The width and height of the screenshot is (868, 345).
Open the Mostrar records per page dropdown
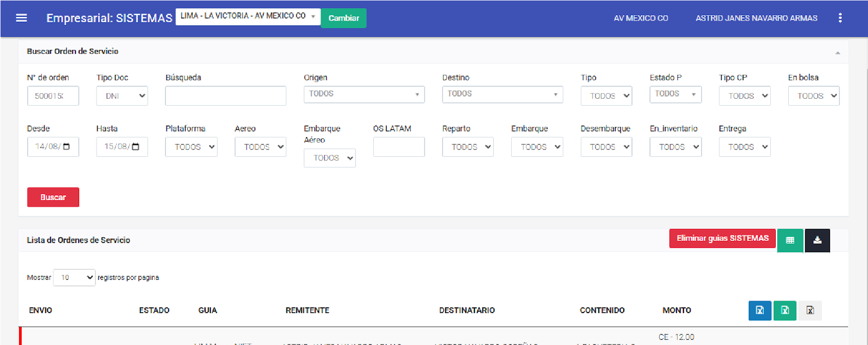(x=74, y=277)
